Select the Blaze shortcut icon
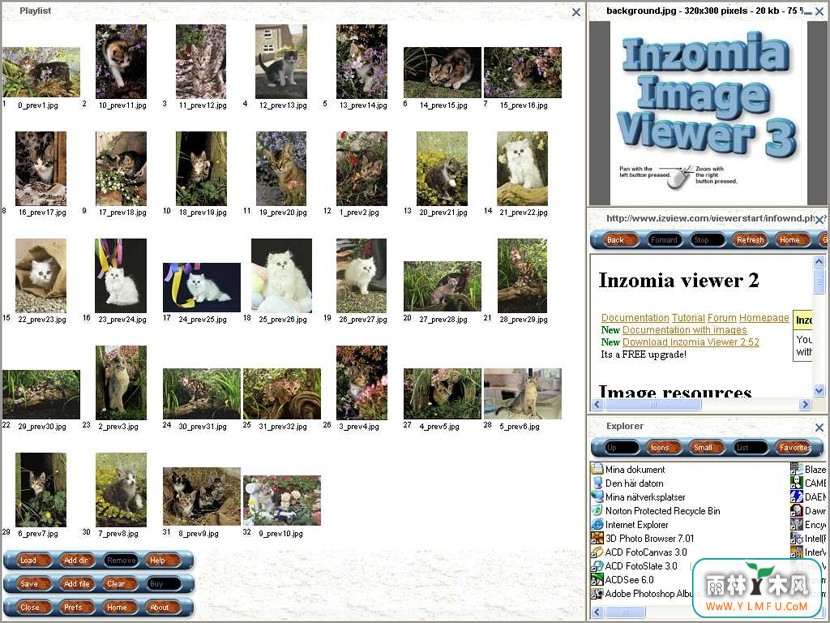The width and height of the screenshot is (830, 623). point(796,468)
